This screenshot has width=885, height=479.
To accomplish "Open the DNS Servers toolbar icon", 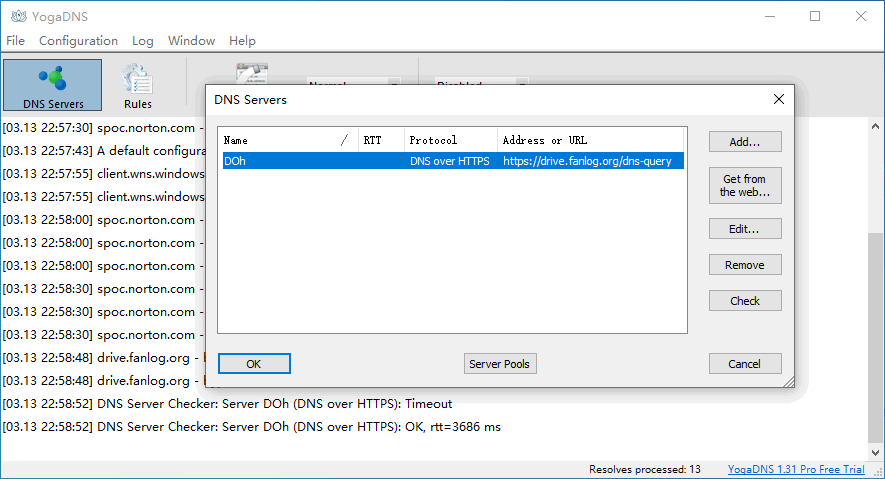I will (52, 85).
